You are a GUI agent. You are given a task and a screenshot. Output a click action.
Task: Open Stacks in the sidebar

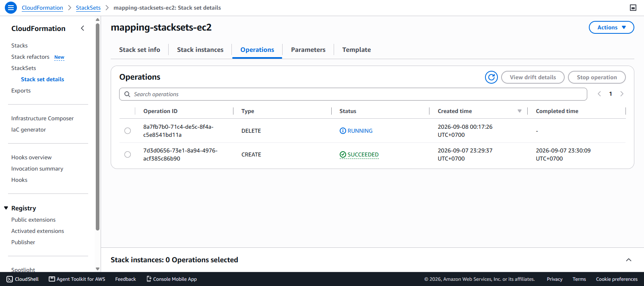(19, 45)
